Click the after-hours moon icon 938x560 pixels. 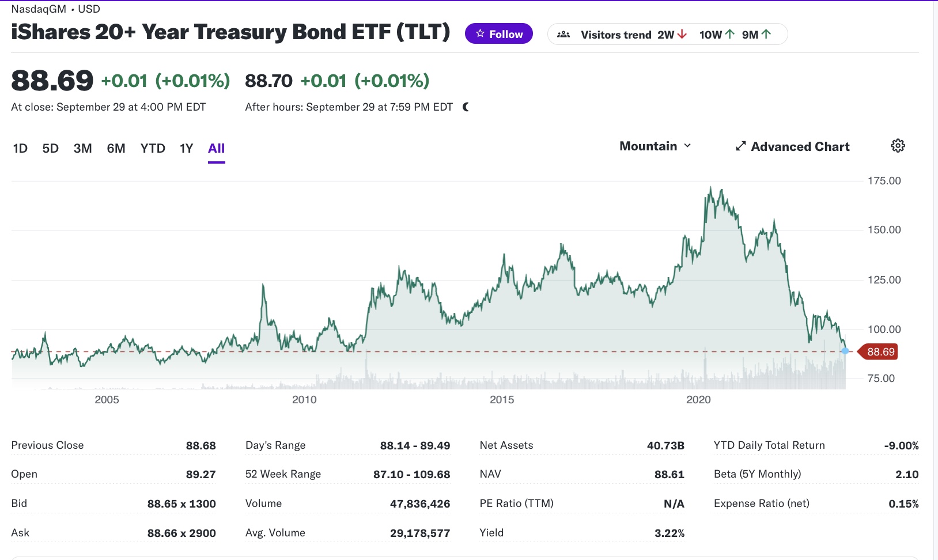pyautogui.click(x=466, y=107)
